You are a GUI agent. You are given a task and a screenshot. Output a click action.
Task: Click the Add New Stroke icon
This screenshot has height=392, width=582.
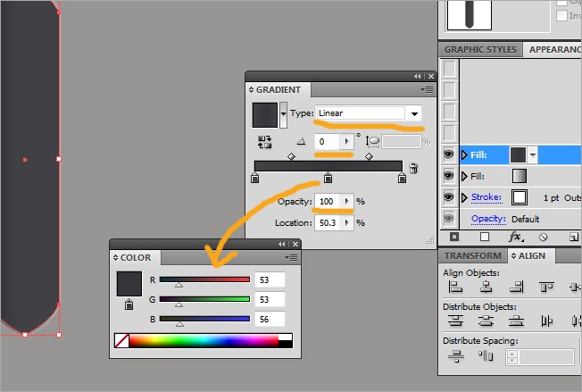(454, 237)
